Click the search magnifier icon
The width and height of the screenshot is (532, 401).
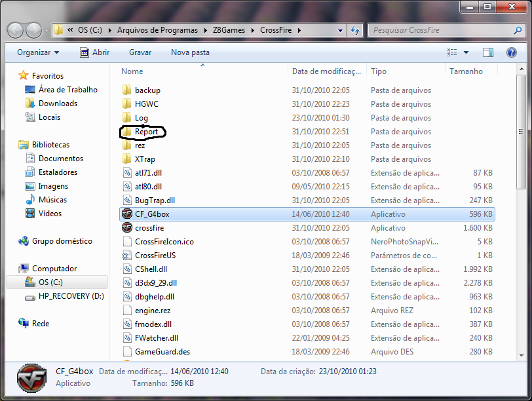click(x=518, y=30)
